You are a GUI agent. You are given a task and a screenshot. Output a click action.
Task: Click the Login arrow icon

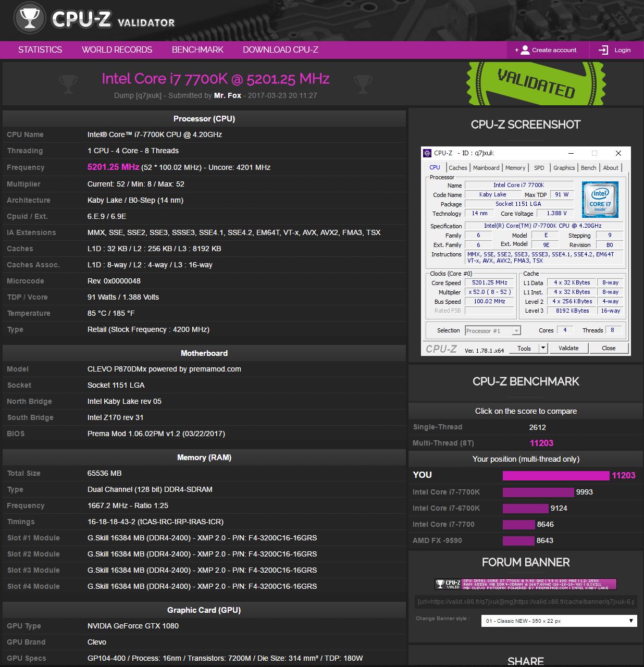point(603,50)
